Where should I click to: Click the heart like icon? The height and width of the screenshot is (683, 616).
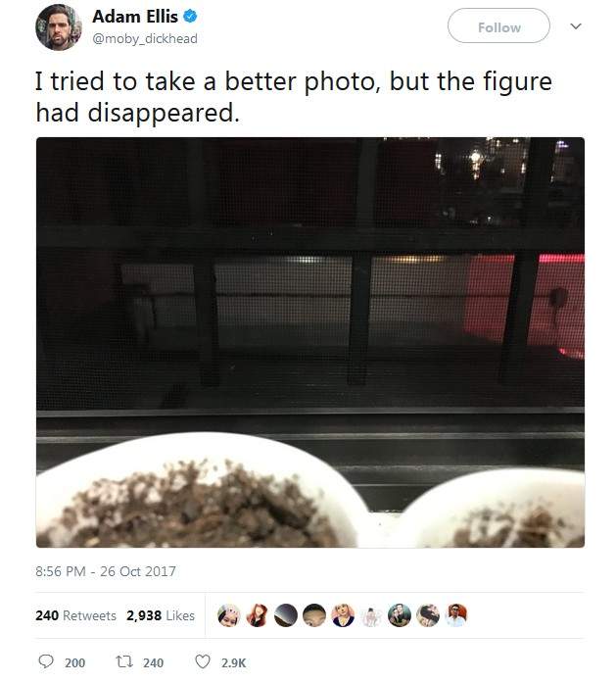202,662
